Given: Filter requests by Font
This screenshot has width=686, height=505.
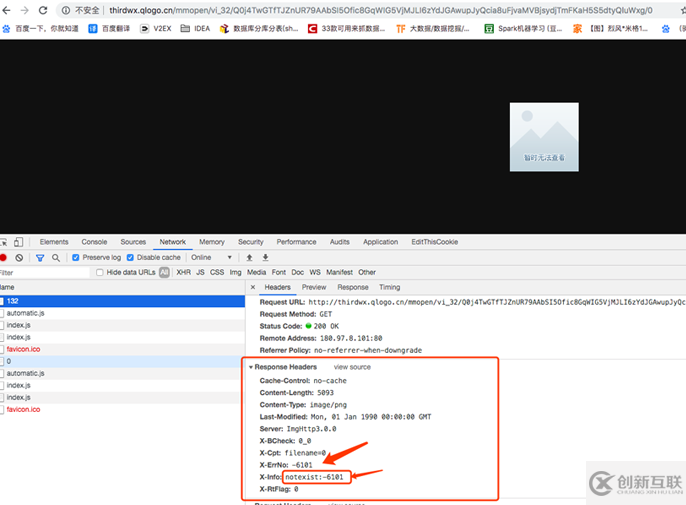Looking at the screenshot, I should [279, 273].
